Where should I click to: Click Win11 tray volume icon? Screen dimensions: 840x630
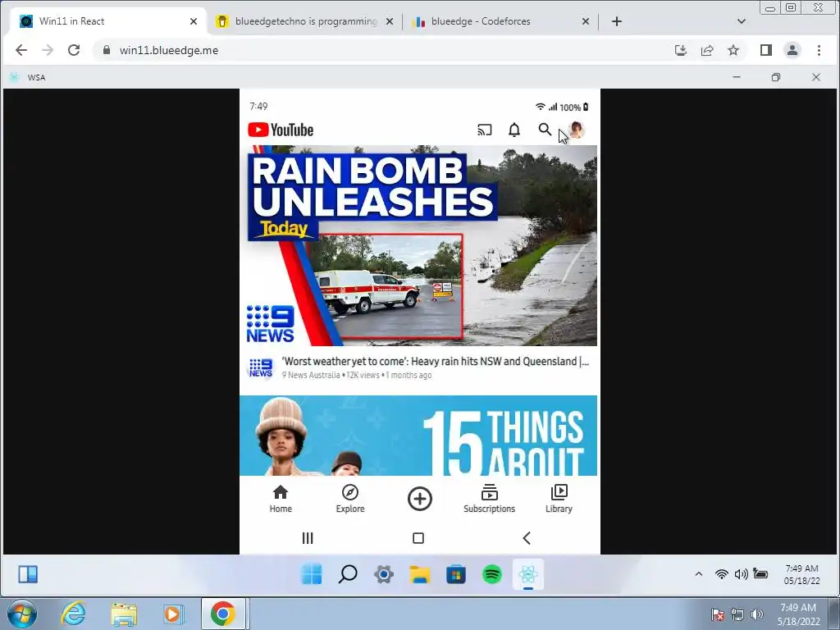click(741, 574)
